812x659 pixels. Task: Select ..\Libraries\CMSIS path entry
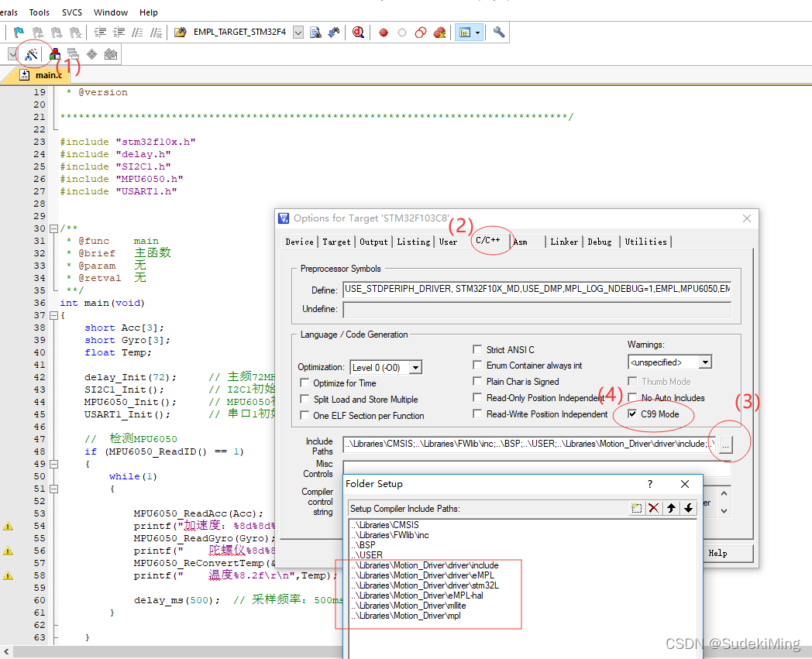[x=384, y=525]
